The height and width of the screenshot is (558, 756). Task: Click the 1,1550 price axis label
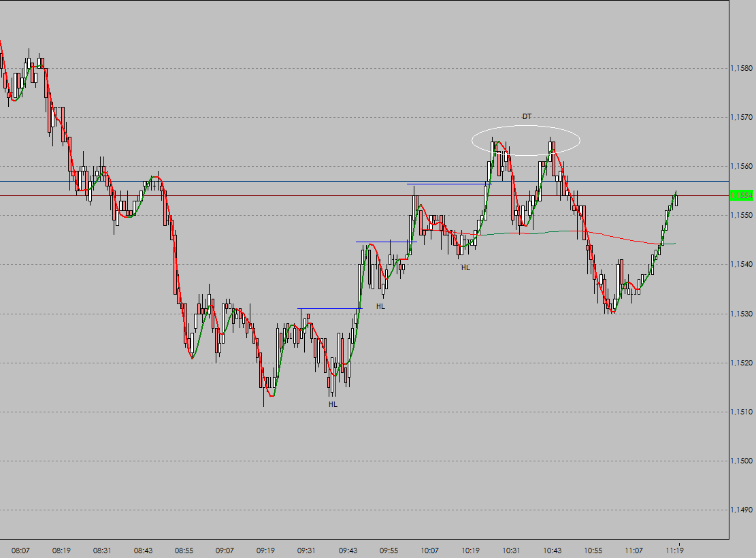click(742, 215)
